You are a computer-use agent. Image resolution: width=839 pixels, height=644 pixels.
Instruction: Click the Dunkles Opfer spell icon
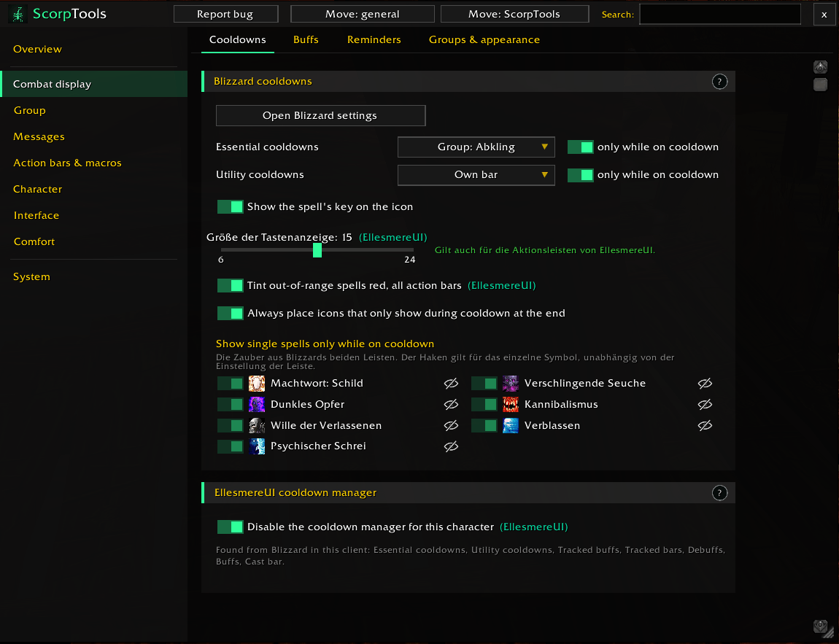click(x=257, y=404)
